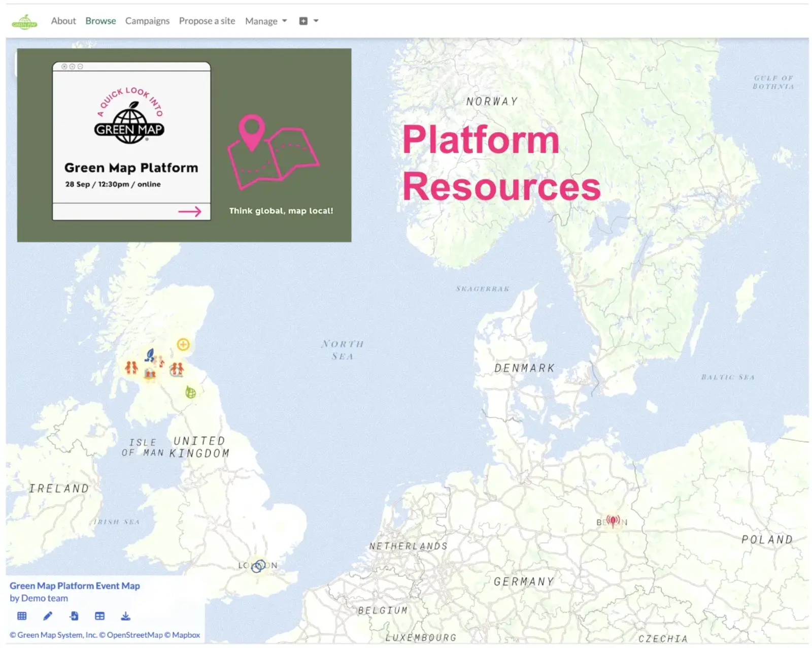Select the people group marker in Scotland
Image resolution: width=812 pixels, height=648 pixels.
(132, 367)
